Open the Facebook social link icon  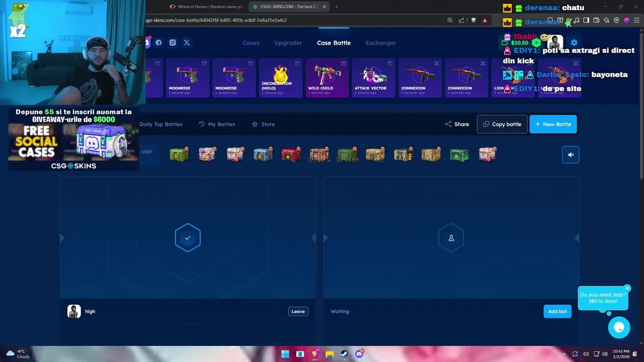coord(158,43)
